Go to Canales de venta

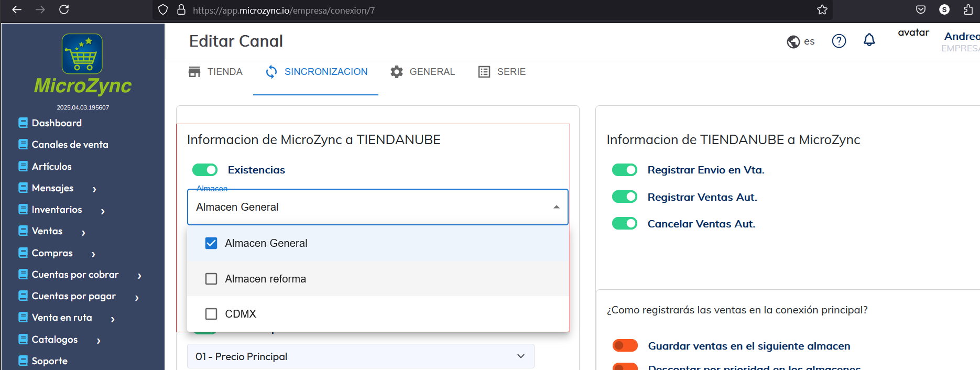70,145
